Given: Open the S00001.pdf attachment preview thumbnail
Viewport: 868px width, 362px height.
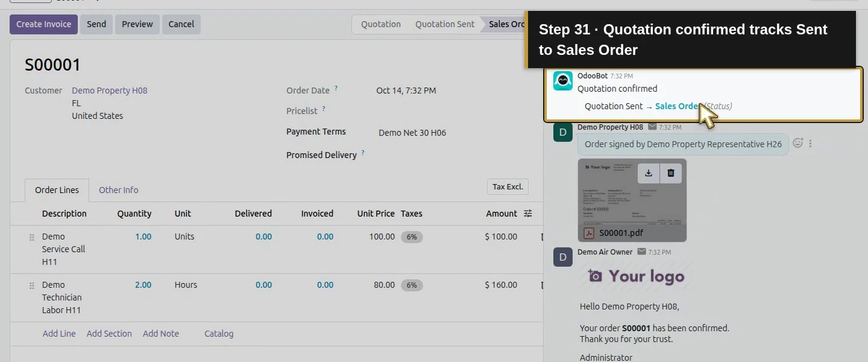Looking at the screenshot, I should pos(632,199).
